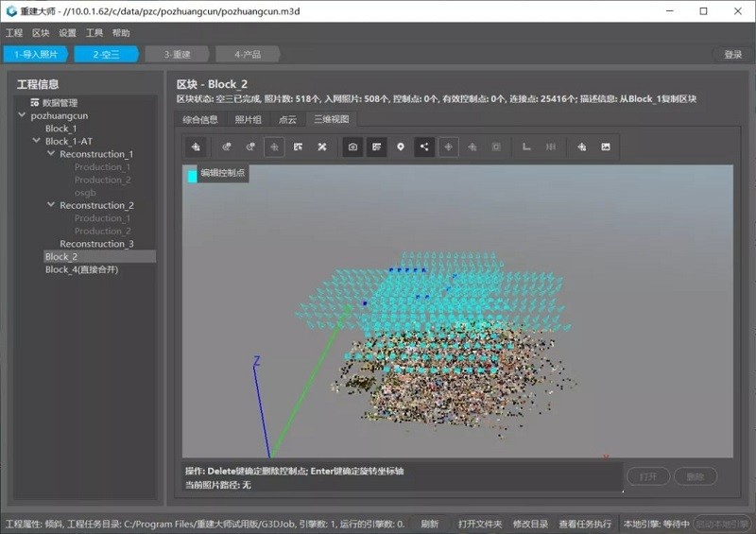The height and width of the screenshot is (534, 756).
Task: Open the 设置 menu
Action: point(67,33)
